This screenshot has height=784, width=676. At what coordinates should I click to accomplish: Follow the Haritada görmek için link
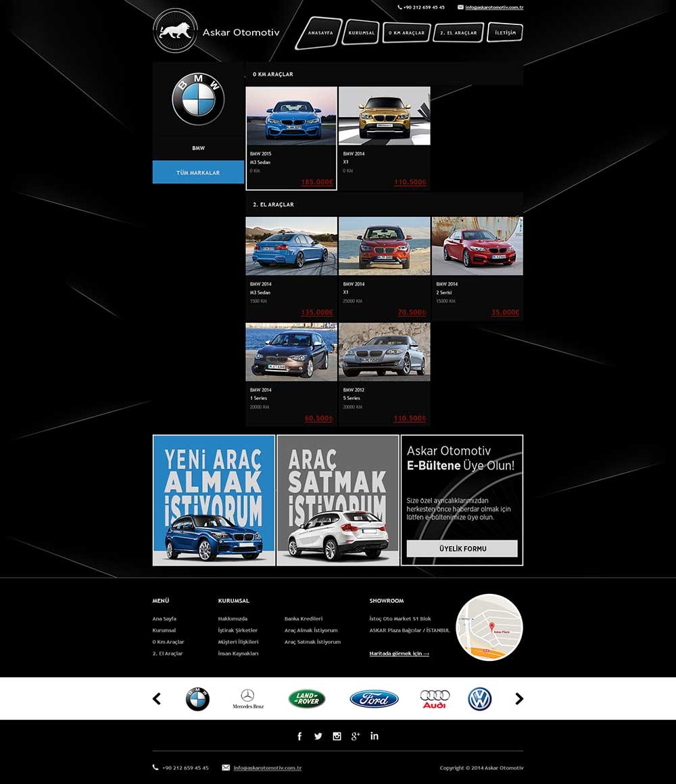coord(400,653)
